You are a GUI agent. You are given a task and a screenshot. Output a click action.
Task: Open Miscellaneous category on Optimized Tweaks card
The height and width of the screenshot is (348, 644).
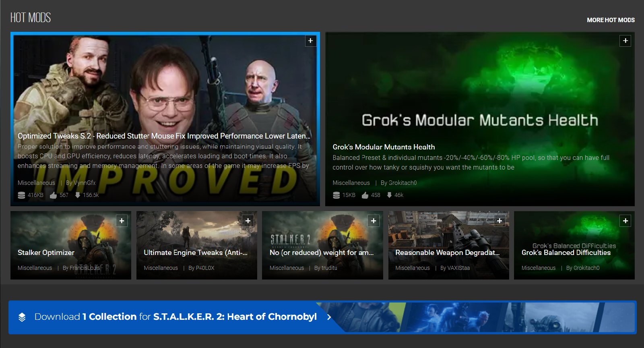click(36, 183)
